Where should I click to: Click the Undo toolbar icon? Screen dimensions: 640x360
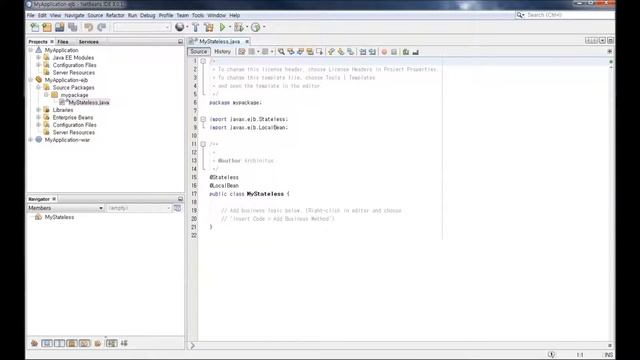(89, 27)
